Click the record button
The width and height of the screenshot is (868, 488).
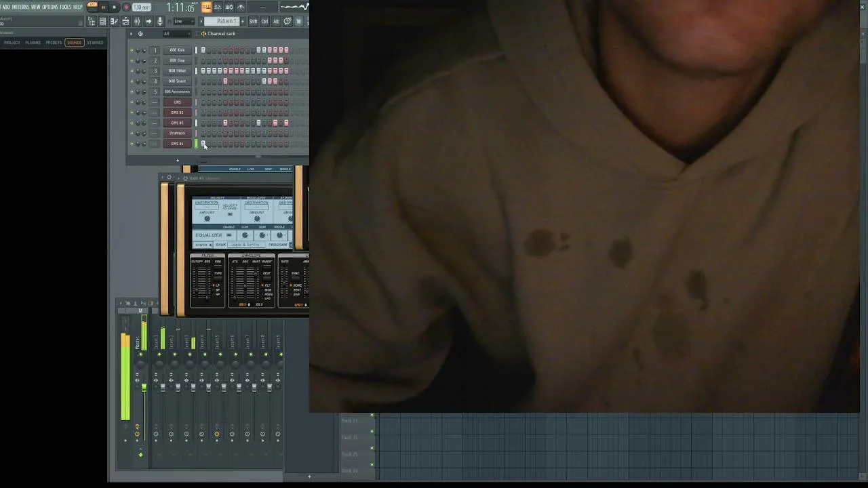[x=126, y=7]
